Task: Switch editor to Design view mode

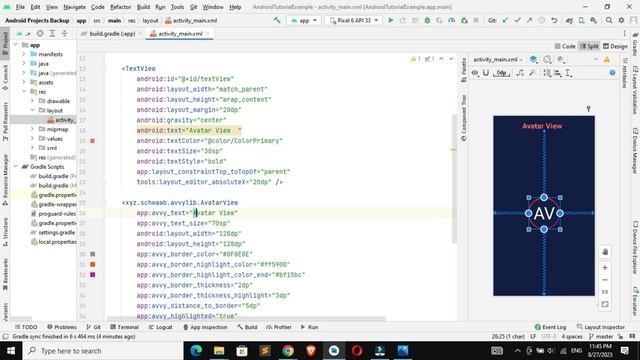Action: (615, 46)
